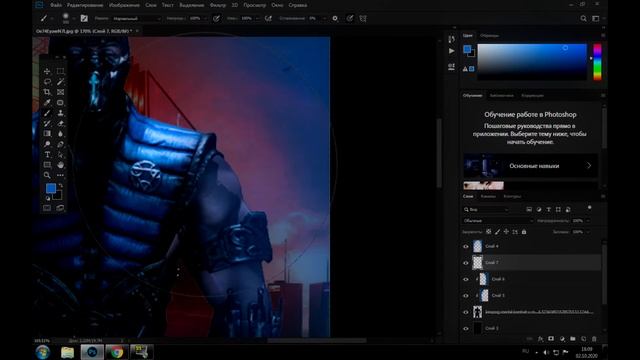Add a layer mask

click(x=551, y=339)
